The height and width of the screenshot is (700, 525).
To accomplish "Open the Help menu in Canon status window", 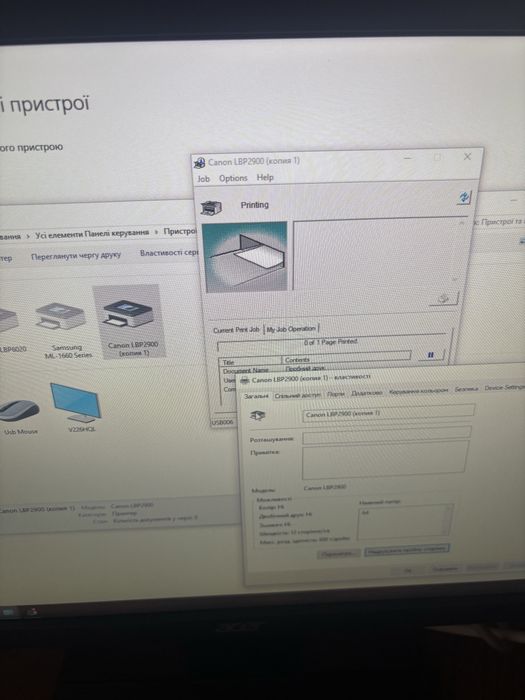I will [265, 177].
